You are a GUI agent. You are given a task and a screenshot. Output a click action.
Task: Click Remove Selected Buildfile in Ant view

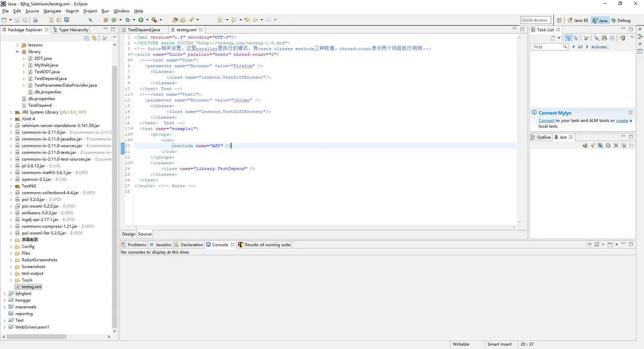[x=616, y=145]
